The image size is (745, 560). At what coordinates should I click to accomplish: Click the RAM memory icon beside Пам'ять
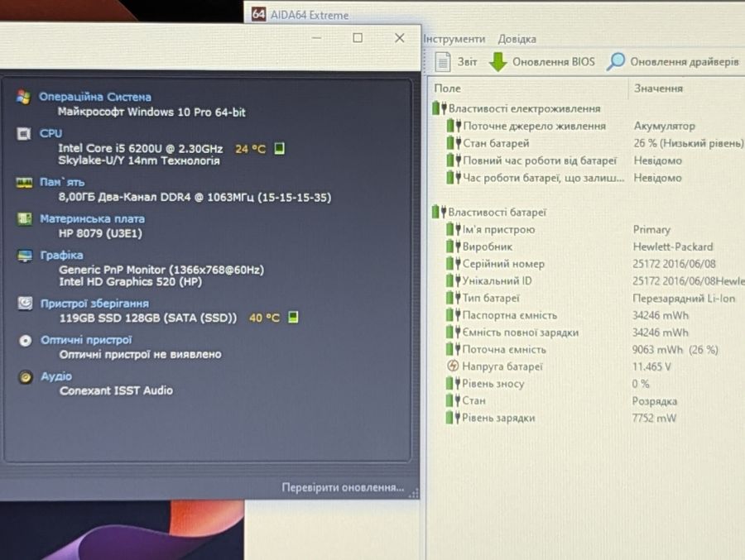[x=24, y=182]
